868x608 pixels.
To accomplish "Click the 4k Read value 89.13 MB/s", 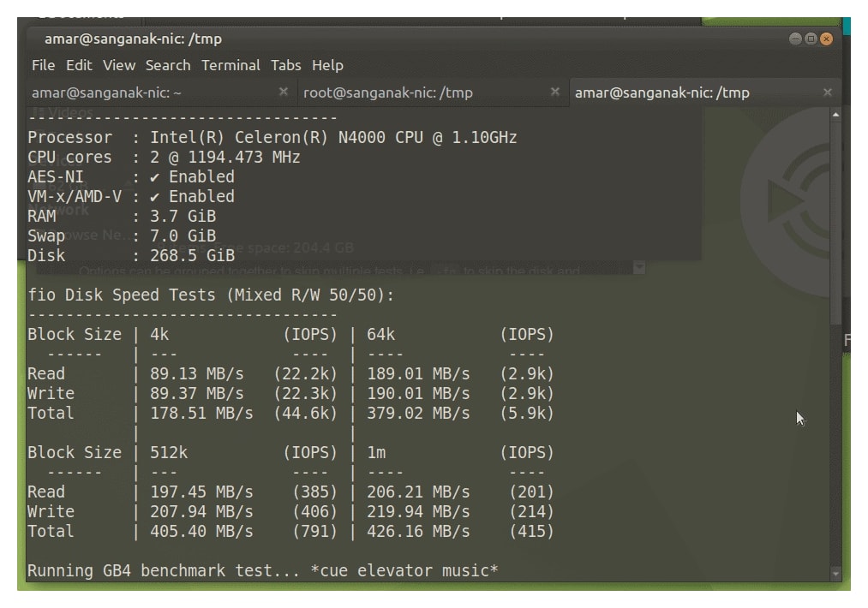I will [x=196, y=373].
